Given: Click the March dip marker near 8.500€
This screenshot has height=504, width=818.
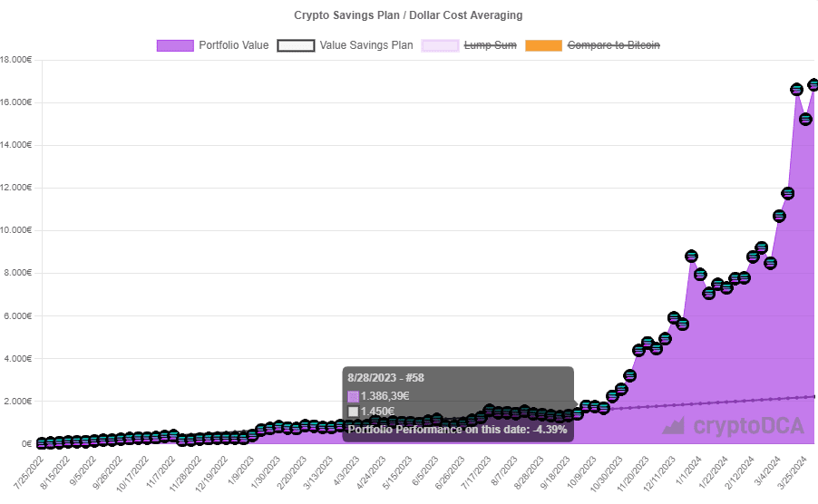Looking at the screenshot, I should [771, 263].
